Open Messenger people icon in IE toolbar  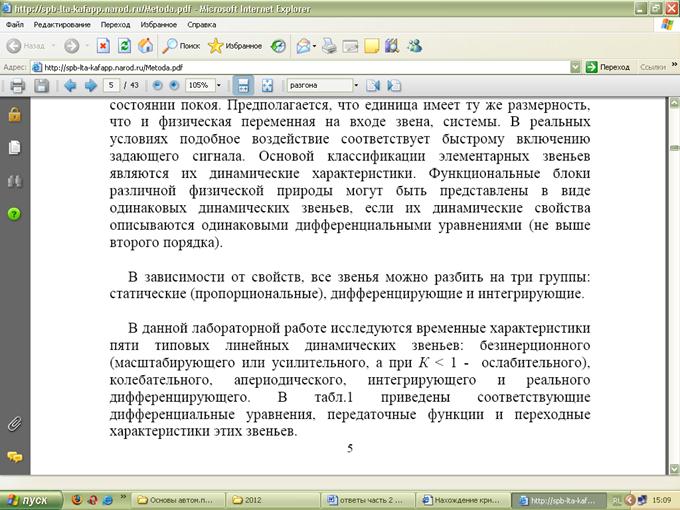pos(415,46)
